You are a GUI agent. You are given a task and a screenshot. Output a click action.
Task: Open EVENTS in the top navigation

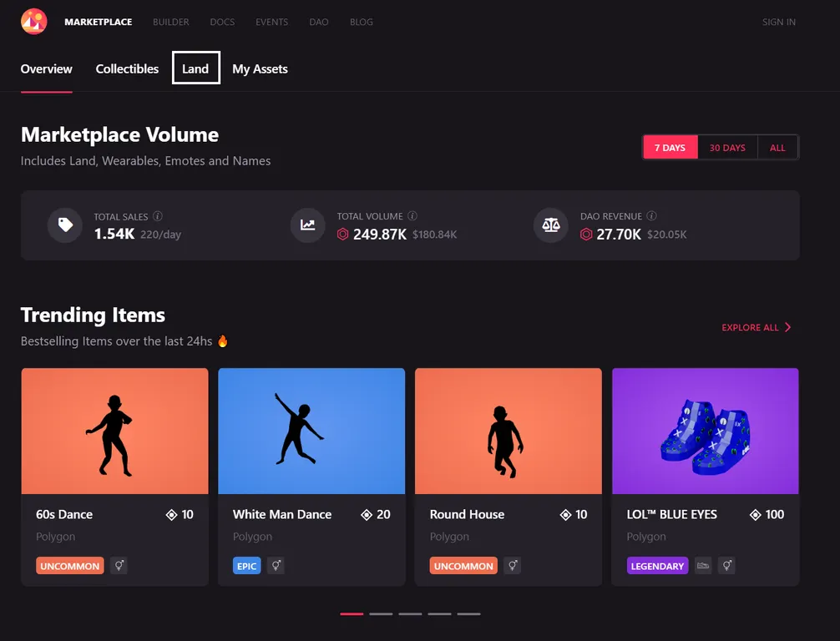point(271,22)
